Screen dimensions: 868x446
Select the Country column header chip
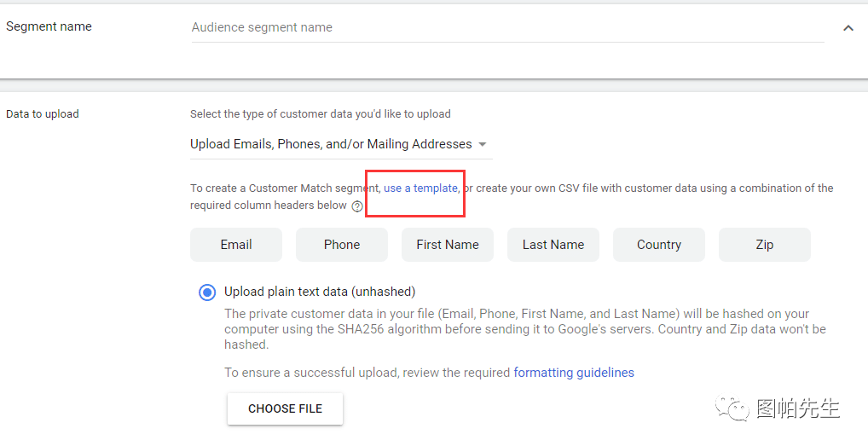coord(659,245)
